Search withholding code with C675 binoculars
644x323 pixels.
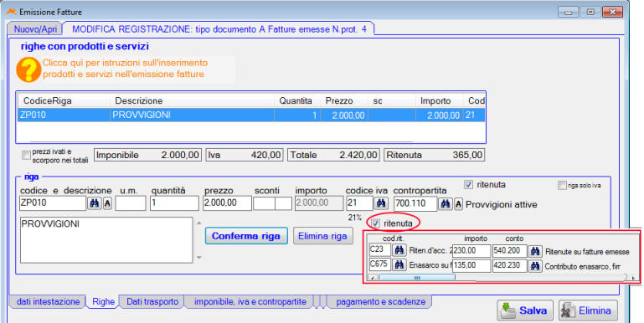[x=399, y=265]
